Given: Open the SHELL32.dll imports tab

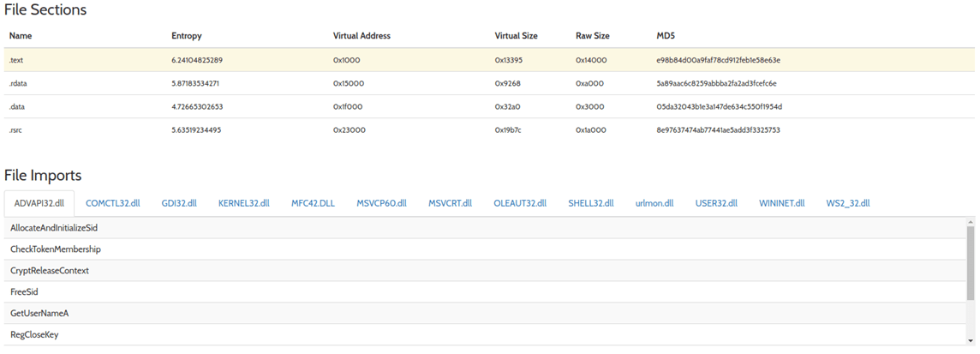Looking at the screenshot, I should pyautogui.click(x=591, y=203).
